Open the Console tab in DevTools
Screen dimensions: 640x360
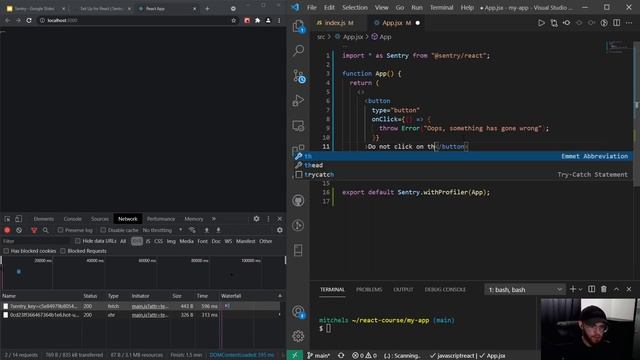[73, 219]
